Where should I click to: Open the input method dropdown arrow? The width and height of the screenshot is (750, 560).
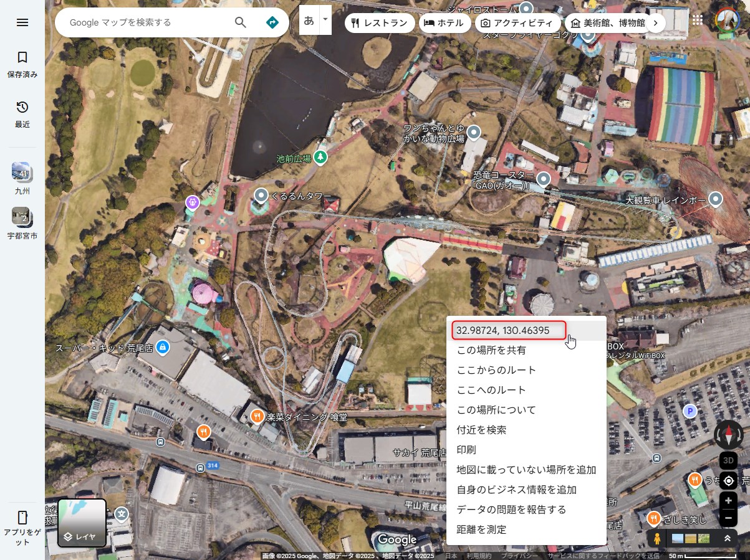[325, 20]
